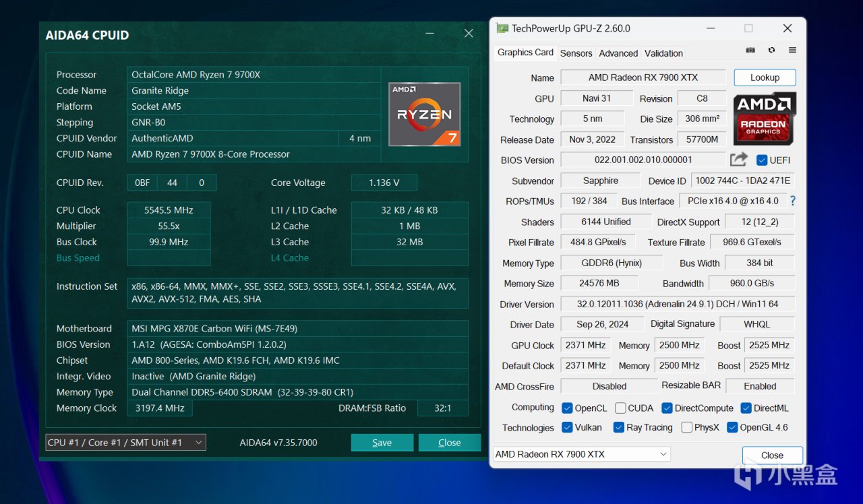This screenshot has width=863, height=504.
Task: Enable the PhysX checkbox
Action: coord(687,427)
